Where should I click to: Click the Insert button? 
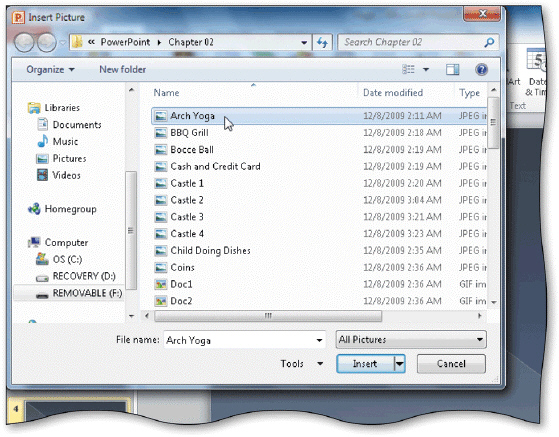pos(365,364)
